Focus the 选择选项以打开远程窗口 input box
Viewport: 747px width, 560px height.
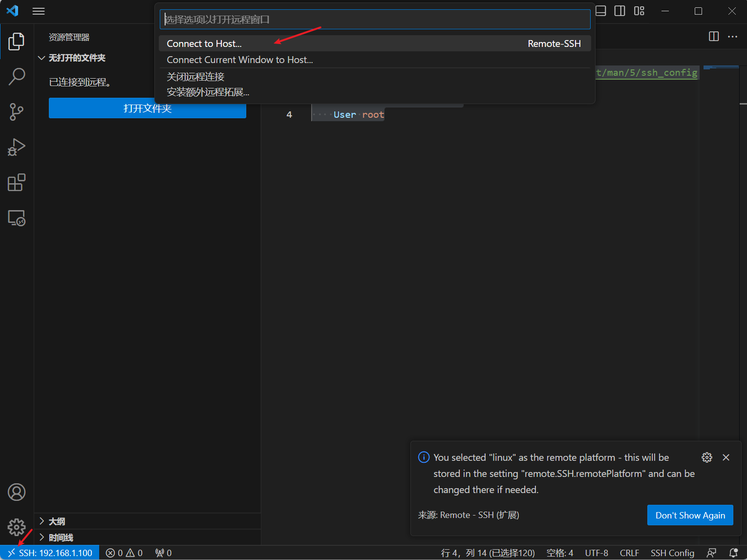tap(375, 20)
